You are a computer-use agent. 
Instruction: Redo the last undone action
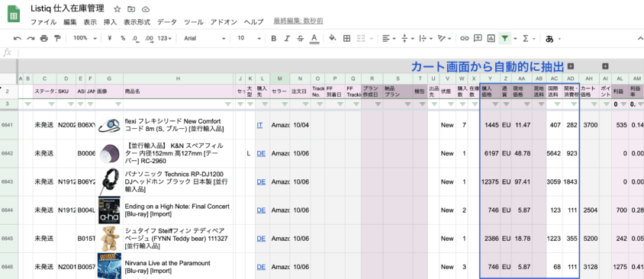tap(31, 38)
